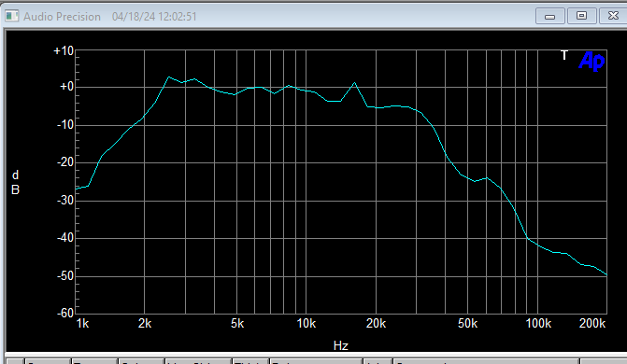
Task: Click the dB unit label on left axis
Action: 15,182
